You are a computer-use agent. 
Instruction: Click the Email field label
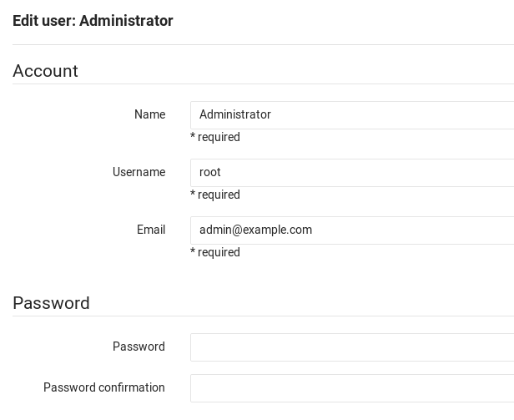(150, 230)
